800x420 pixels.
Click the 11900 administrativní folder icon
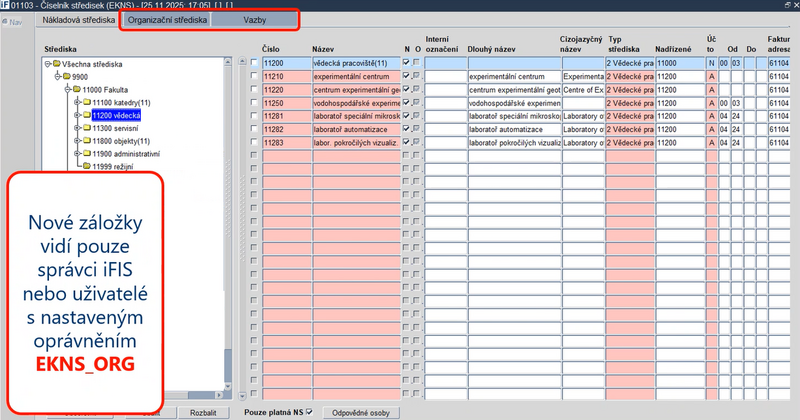(85, 154)
